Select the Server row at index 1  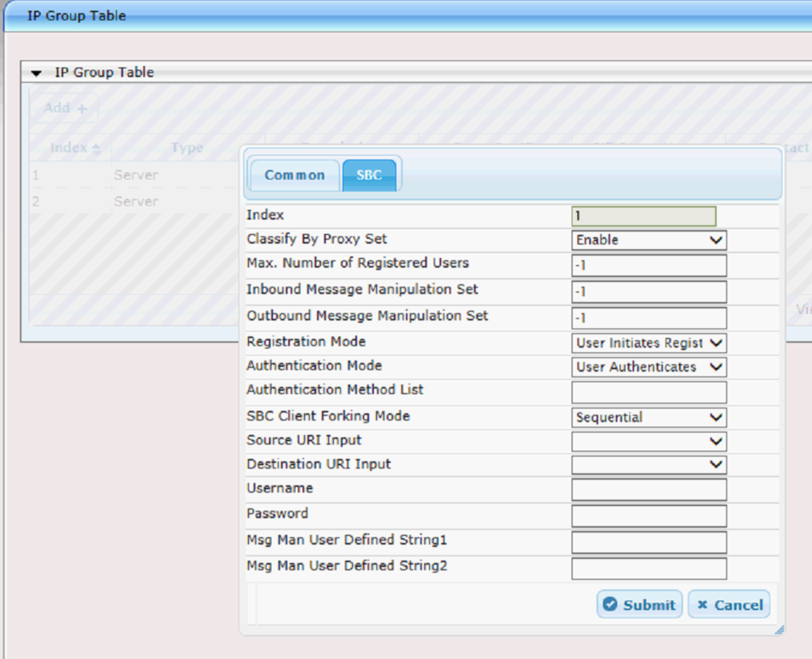point(136,174)
